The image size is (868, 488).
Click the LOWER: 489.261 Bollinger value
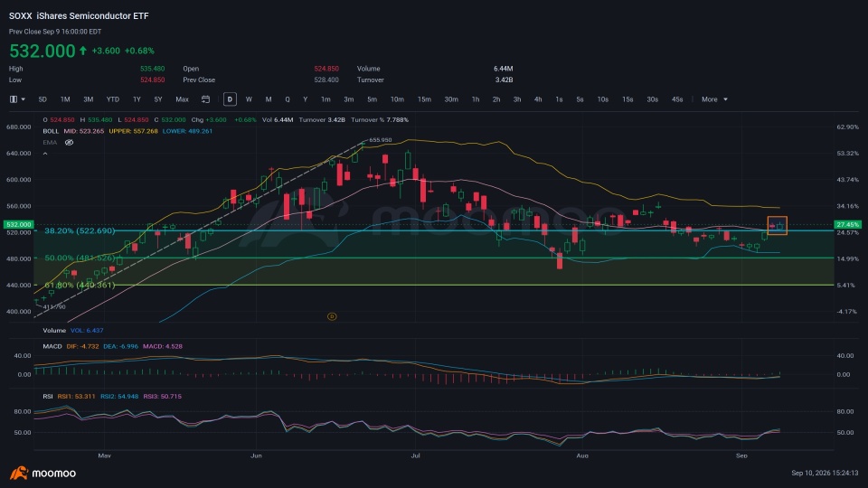[188, 131]
